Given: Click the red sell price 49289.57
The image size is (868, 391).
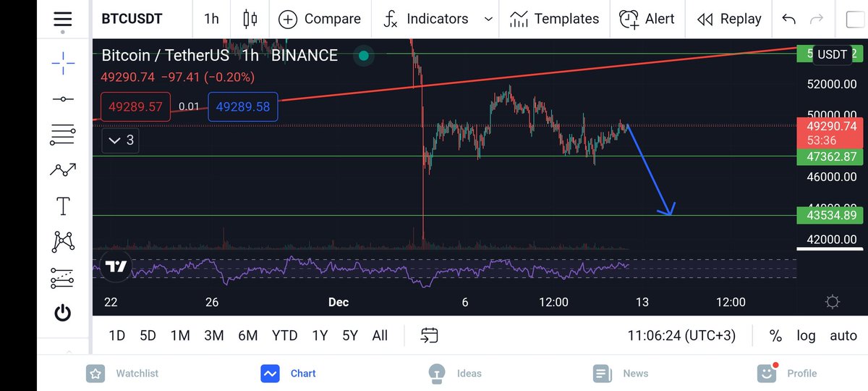Looking at the screenshot, I should point(135,106).
